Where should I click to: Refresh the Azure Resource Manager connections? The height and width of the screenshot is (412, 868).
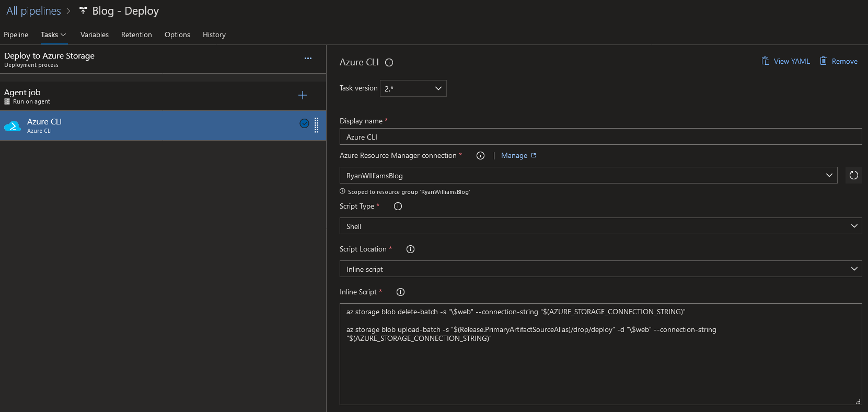pyautogui.click(x=854, y=175)
